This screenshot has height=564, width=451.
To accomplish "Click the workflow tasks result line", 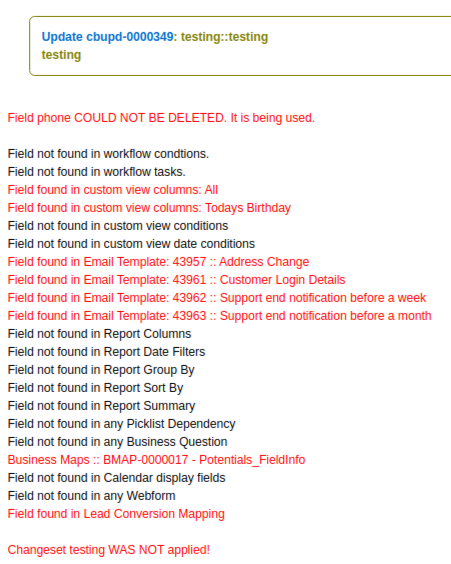I will tap(97, 172).
